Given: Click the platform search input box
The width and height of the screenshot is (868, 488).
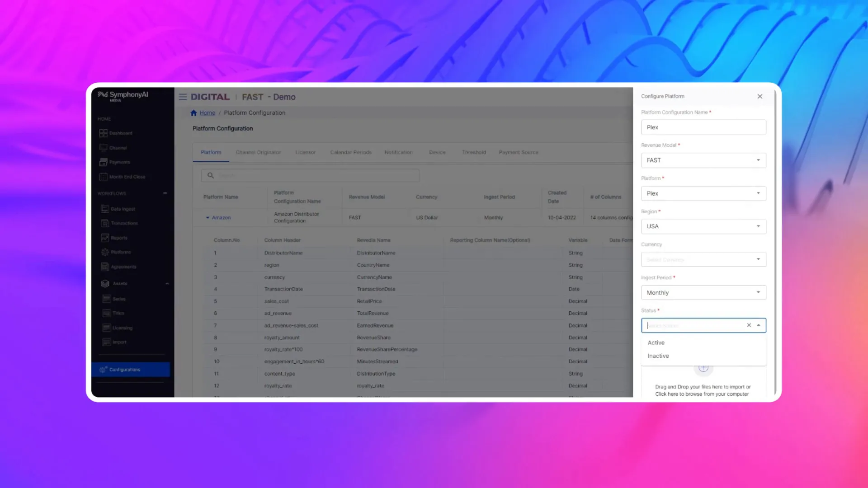Looking at the screenshot, I should pos(310,175).
